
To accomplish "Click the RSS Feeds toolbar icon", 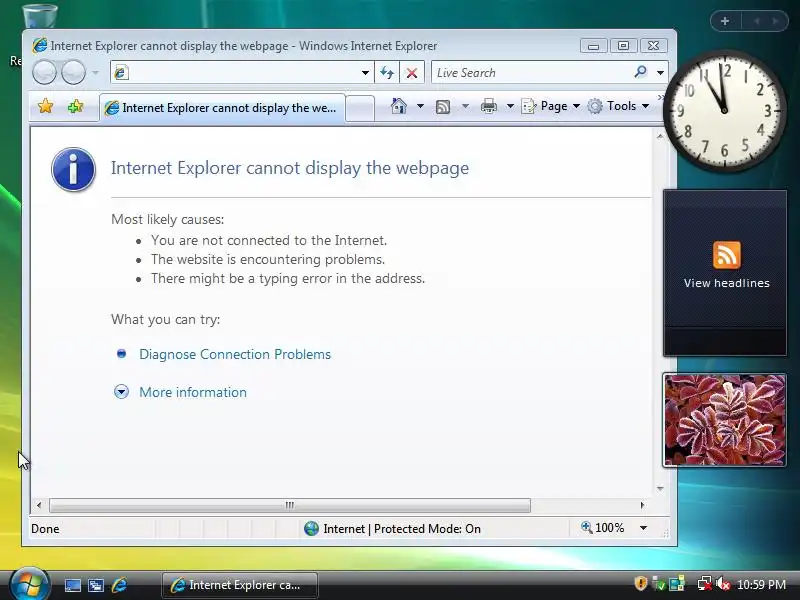I will pyautogui.click(x=443, y=106).
